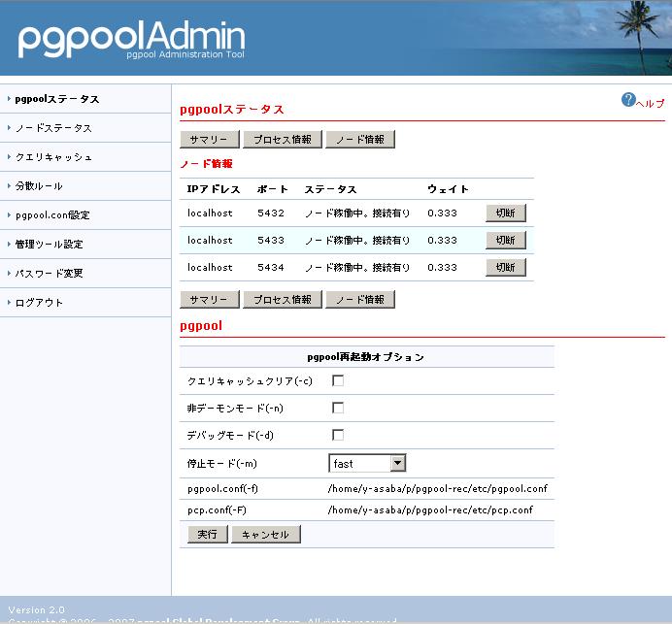Viewport: 672px width, 624px height.
Task: Open the 分散ルール sidebar menu item
Action: tap(39, 186)
